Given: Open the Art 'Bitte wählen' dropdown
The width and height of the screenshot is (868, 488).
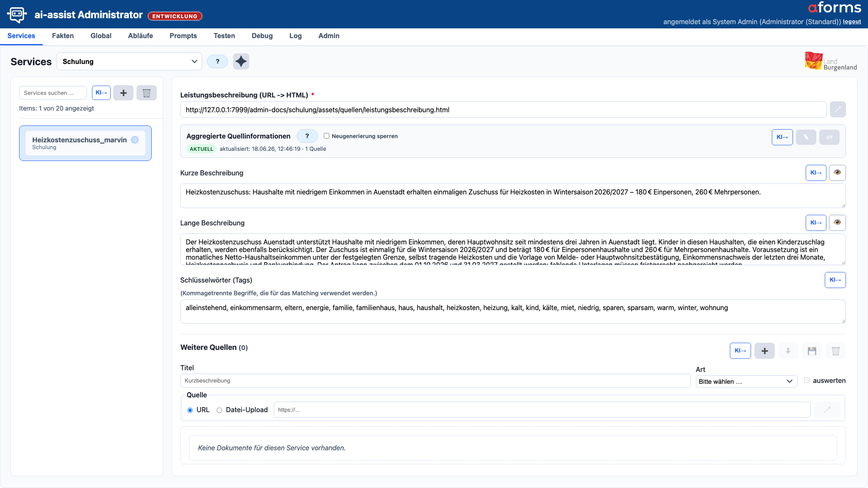Looking at the screenshot, I should 746,381.
